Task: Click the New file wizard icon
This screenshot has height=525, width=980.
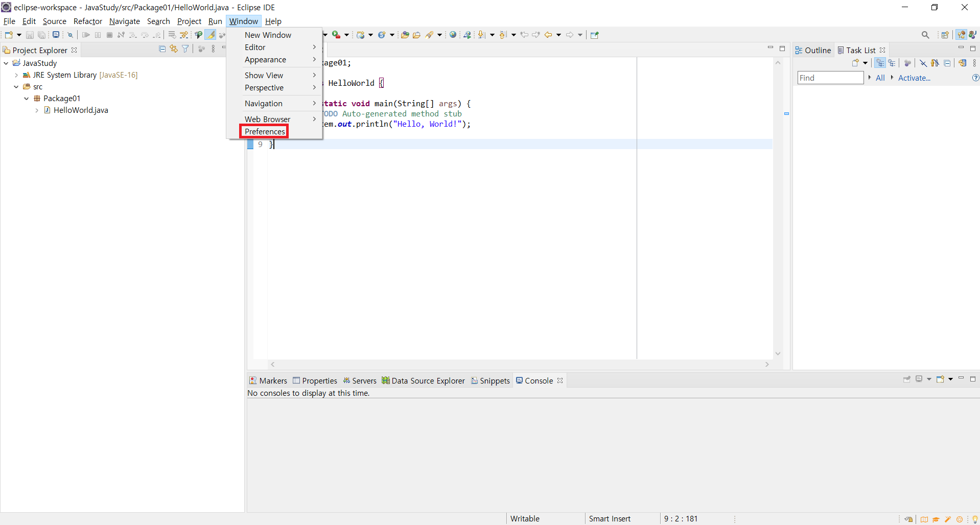Action: (x=9, y=35)
